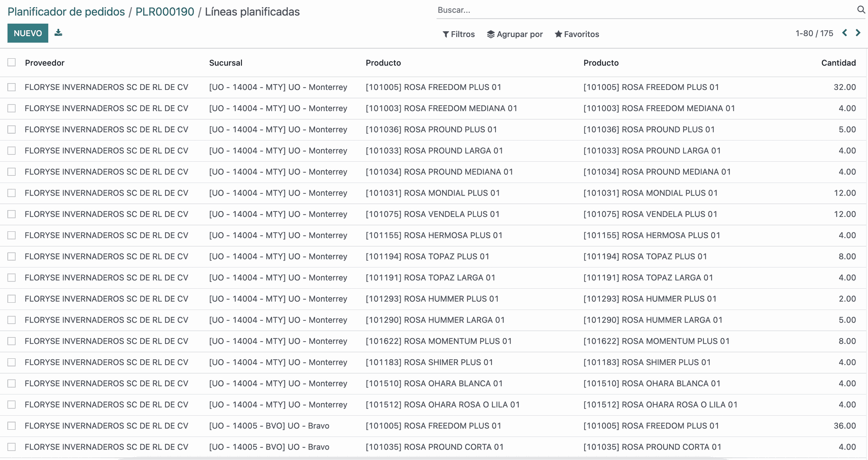
Task: Open the Filtros dropdown
Action: pos(458,34)
